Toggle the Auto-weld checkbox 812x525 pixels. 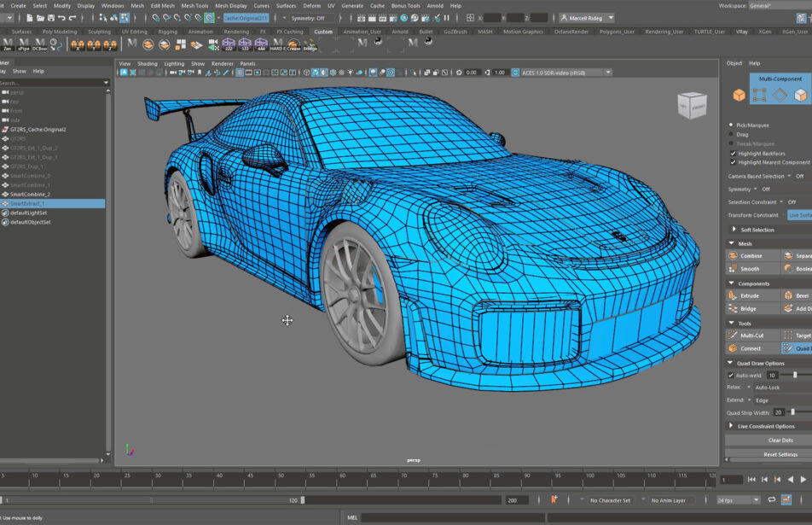click(x=731, y=376)
